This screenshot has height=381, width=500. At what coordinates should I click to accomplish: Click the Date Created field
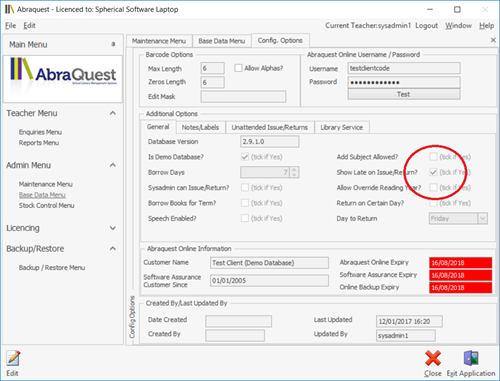coord(239,321)
